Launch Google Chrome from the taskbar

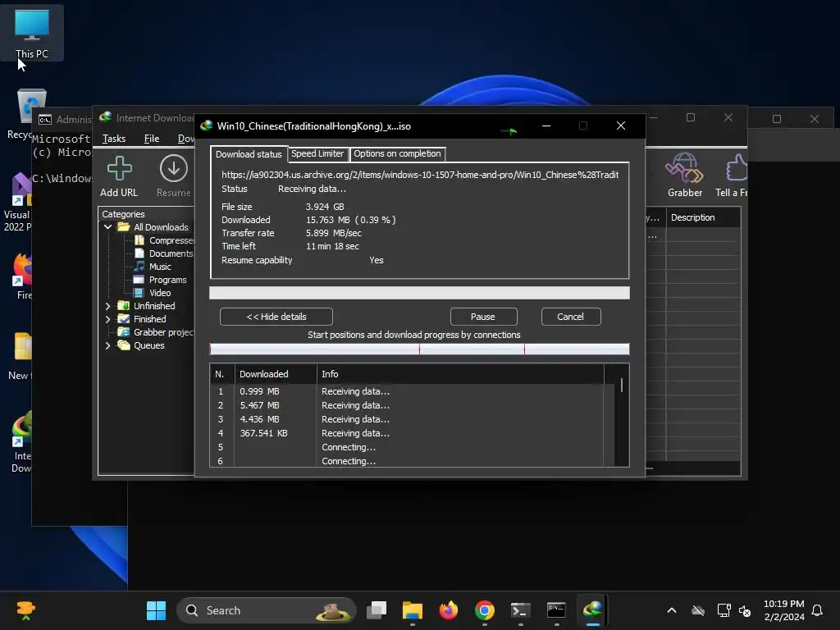tap(484, 610)
